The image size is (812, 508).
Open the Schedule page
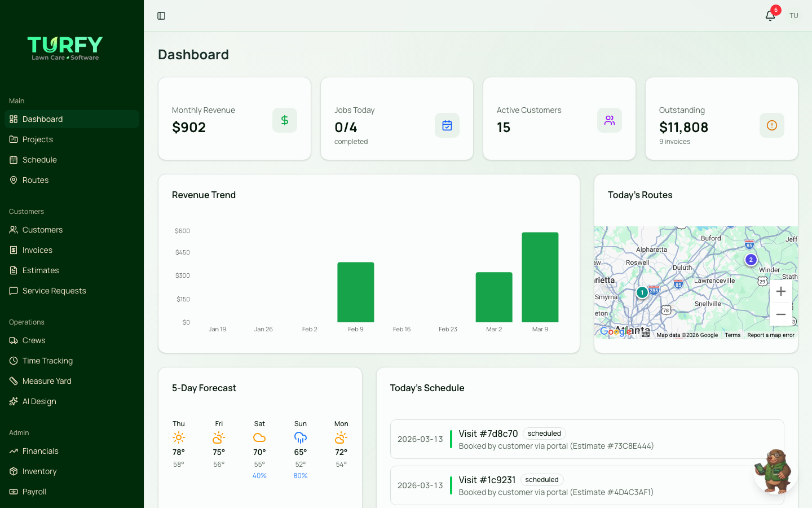coord(72,160)
